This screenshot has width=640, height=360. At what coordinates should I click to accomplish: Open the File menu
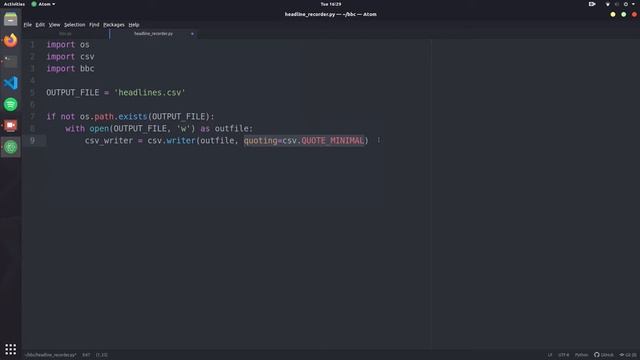click(x=27, y=25)
